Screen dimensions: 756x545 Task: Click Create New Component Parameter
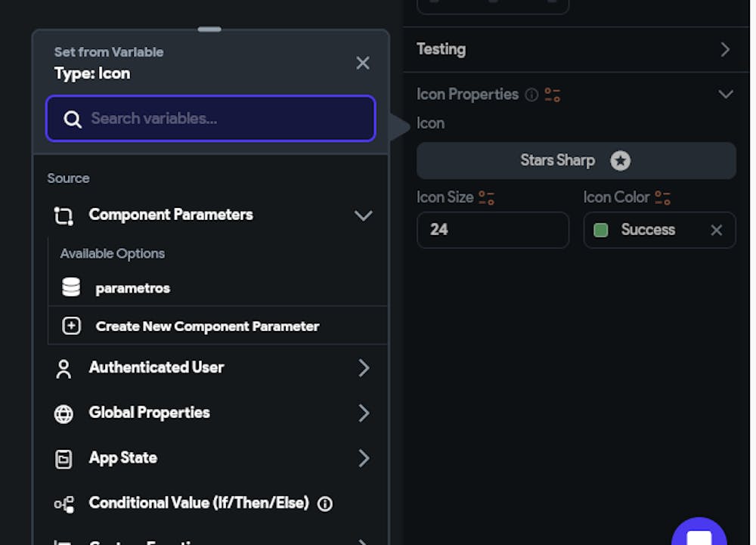207,327
